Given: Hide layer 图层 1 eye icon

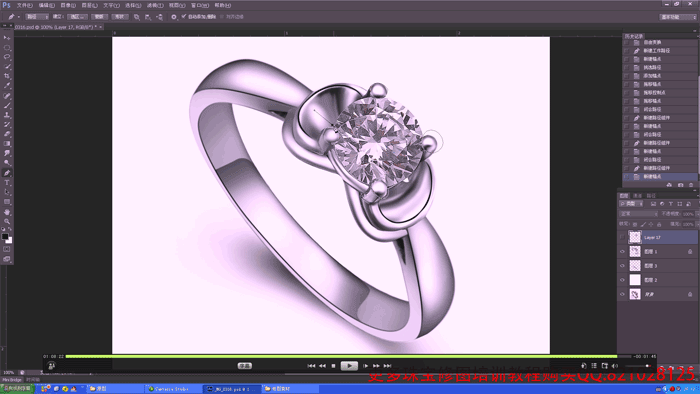Looking at the screenshot, I should coord(622,252).
